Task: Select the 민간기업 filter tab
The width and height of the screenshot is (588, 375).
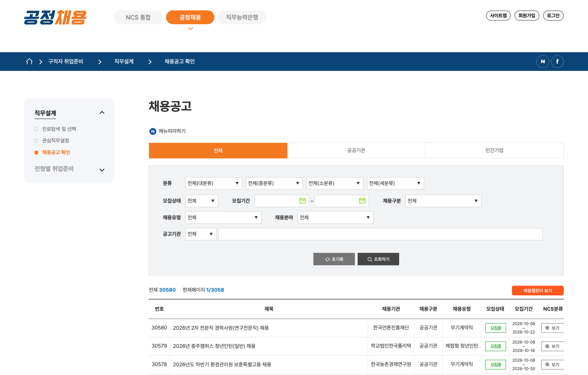Action: (494, 150)
